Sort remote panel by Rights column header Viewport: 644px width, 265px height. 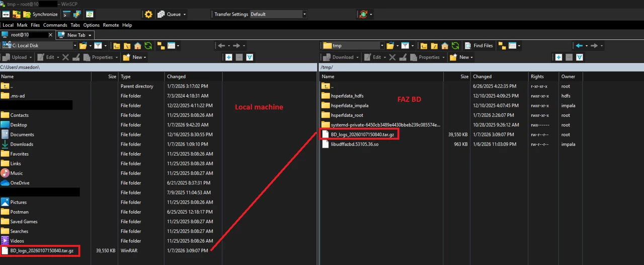click(x=544, y=77)
